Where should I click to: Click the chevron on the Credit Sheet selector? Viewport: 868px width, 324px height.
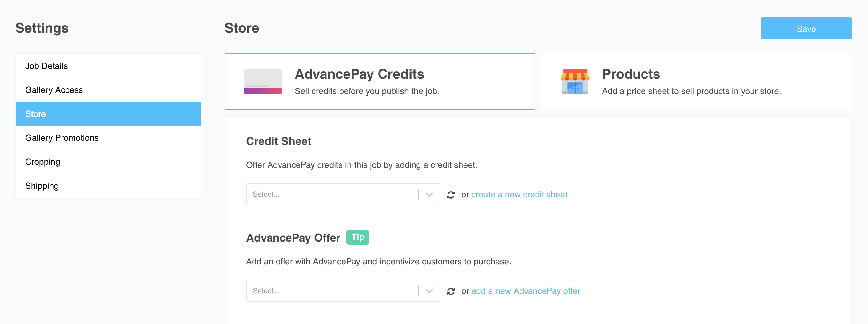pyautogui.click(x=430, y=194)
